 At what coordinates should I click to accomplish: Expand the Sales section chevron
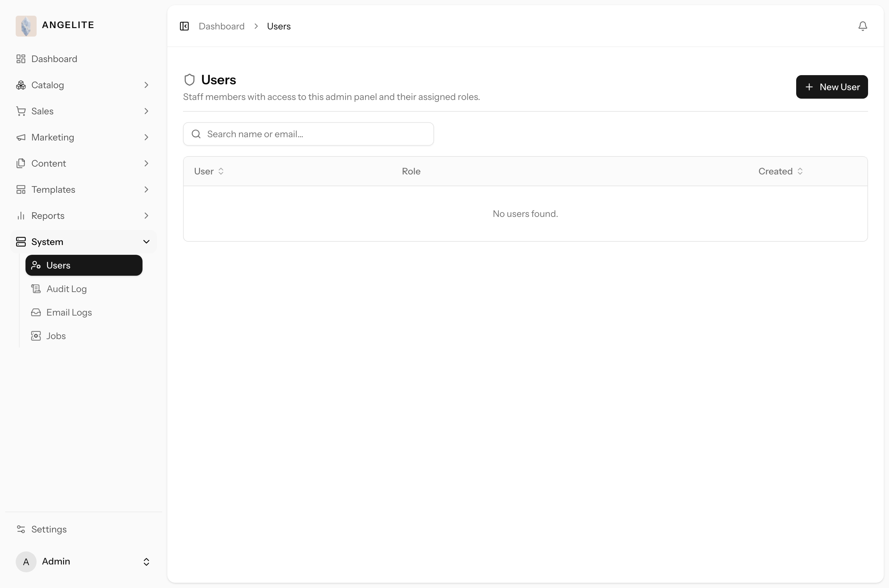[146, 111]
